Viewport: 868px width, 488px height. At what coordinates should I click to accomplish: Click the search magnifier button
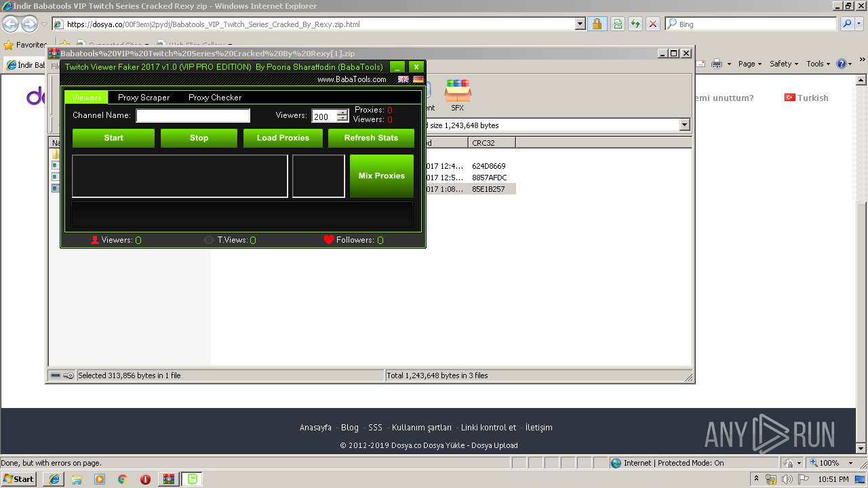point(846,24)
